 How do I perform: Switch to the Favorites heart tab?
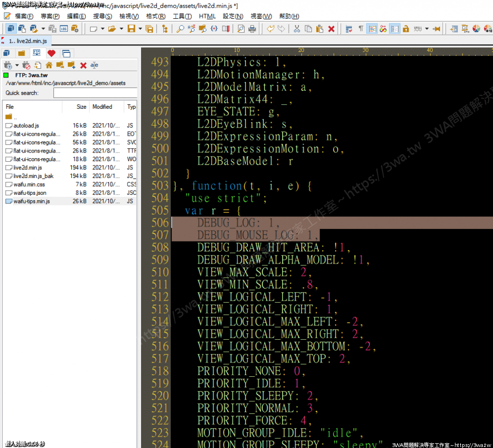[51, 53]
